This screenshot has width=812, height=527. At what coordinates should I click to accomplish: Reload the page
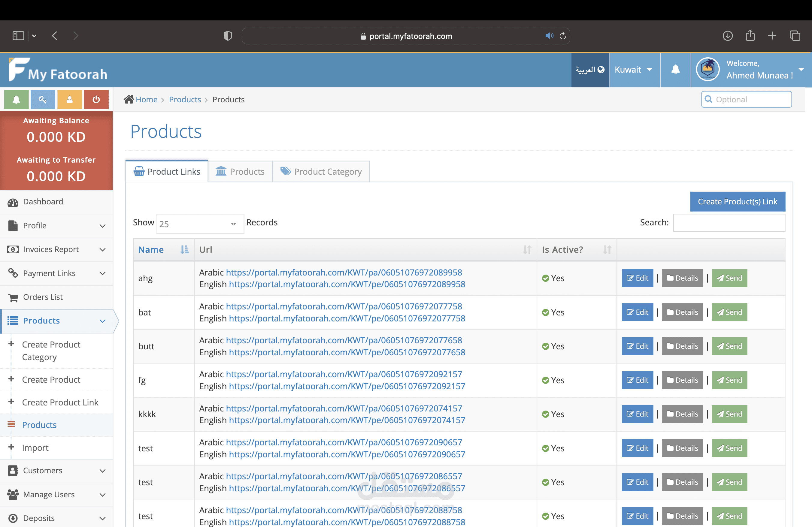(562, 35)
